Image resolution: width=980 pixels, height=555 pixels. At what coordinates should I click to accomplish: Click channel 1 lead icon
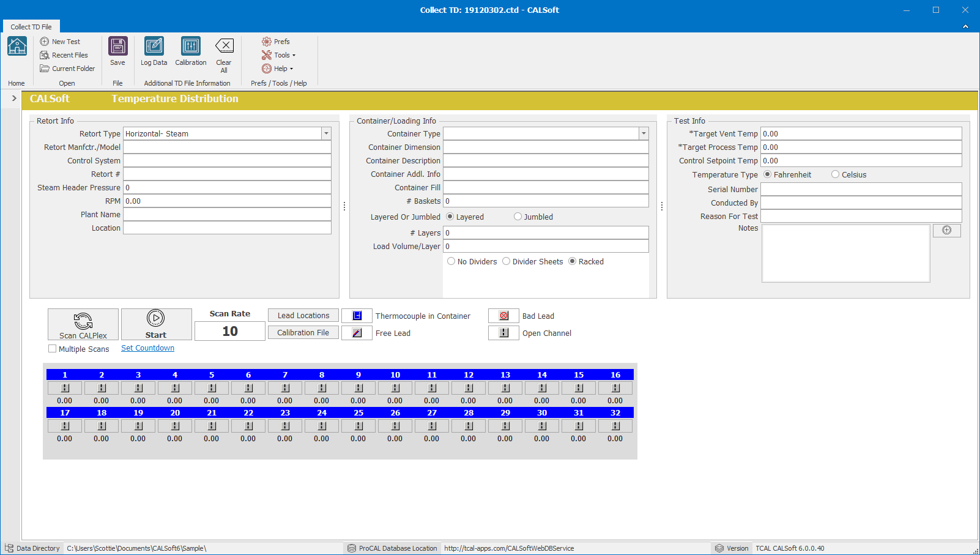click(x=65, y=388)
